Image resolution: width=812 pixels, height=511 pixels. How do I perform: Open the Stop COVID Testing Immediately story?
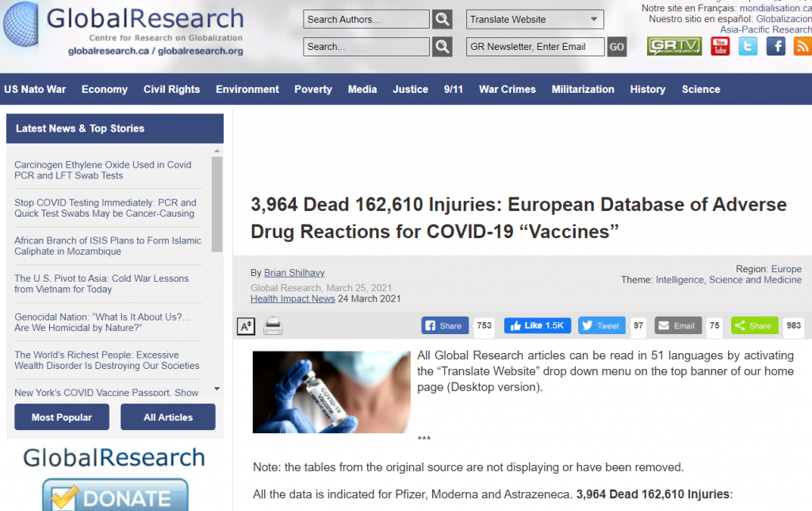(105, 208)
